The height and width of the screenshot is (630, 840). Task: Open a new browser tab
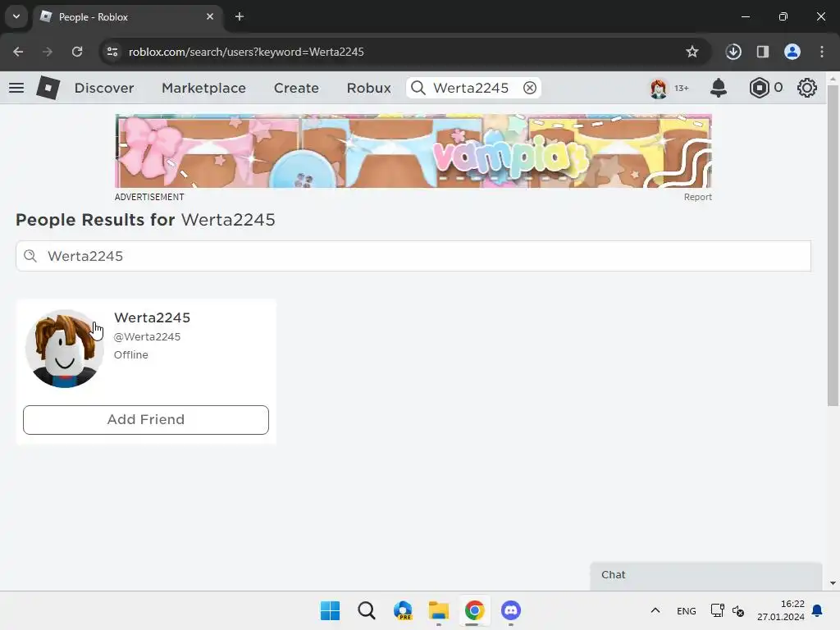pos(240,16)
